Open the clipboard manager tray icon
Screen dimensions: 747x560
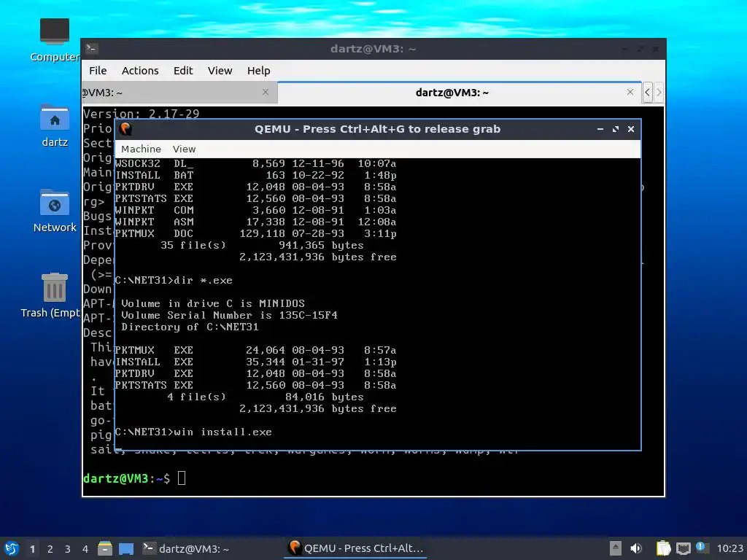pos(663,548)
